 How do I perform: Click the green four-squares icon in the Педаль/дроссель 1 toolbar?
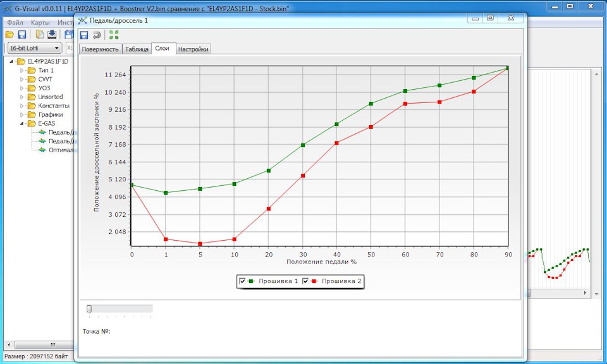pyautogui.click(x=114, y=35)
